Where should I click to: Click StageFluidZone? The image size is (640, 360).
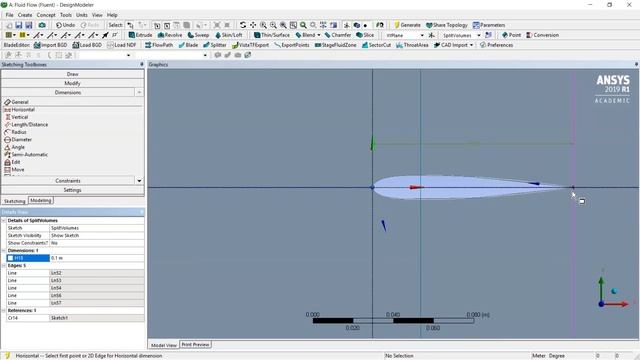click(336, 45)
